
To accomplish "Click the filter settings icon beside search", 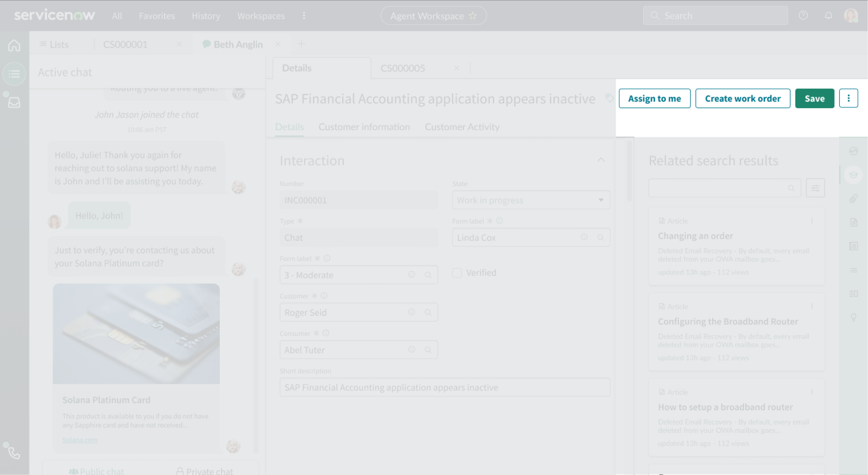I will pos(815,188).
